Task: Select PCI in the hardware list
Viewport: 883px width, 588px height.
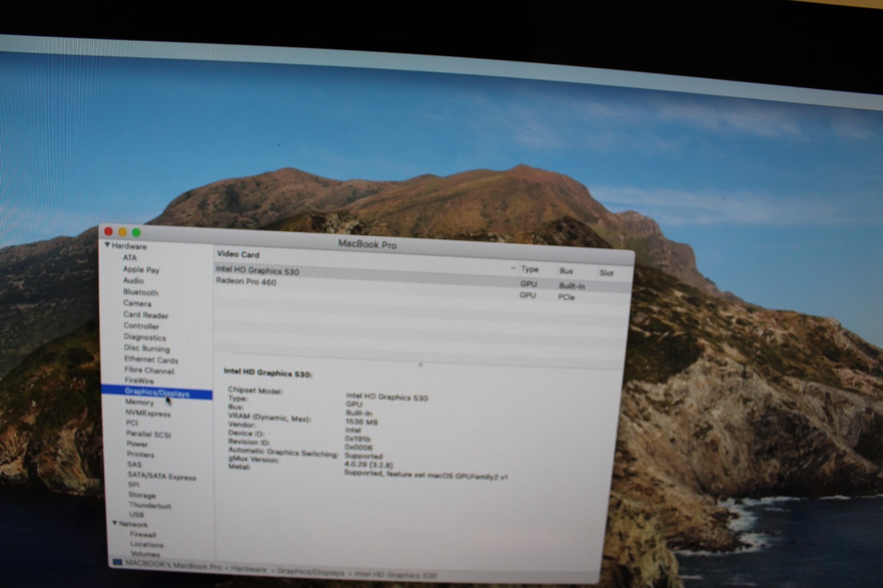Action: coord(131,423)
